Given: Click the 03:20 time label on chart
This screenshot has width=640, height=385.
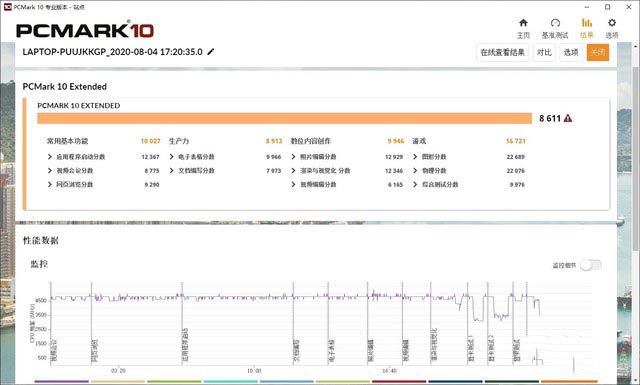Looking at the screenshot, I should tap(118, 371).
